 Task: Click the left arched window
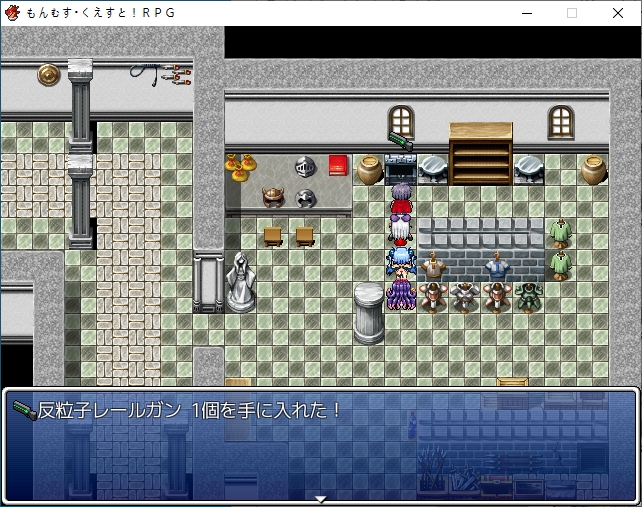point(401,122)
